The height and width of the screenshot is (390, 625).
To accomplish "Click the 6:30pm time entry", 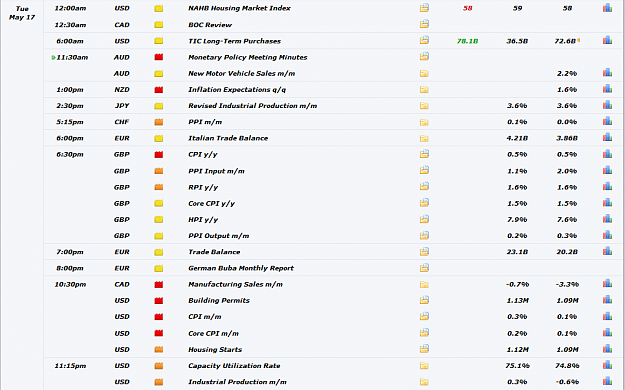I will click(x=70, y=154).
